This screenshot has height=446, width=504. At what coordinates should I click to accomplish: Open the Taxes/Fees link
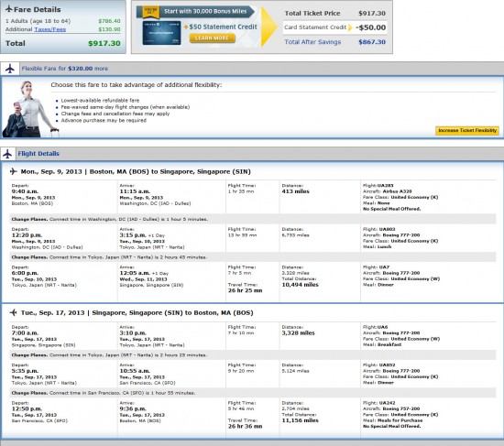point(49,29)
